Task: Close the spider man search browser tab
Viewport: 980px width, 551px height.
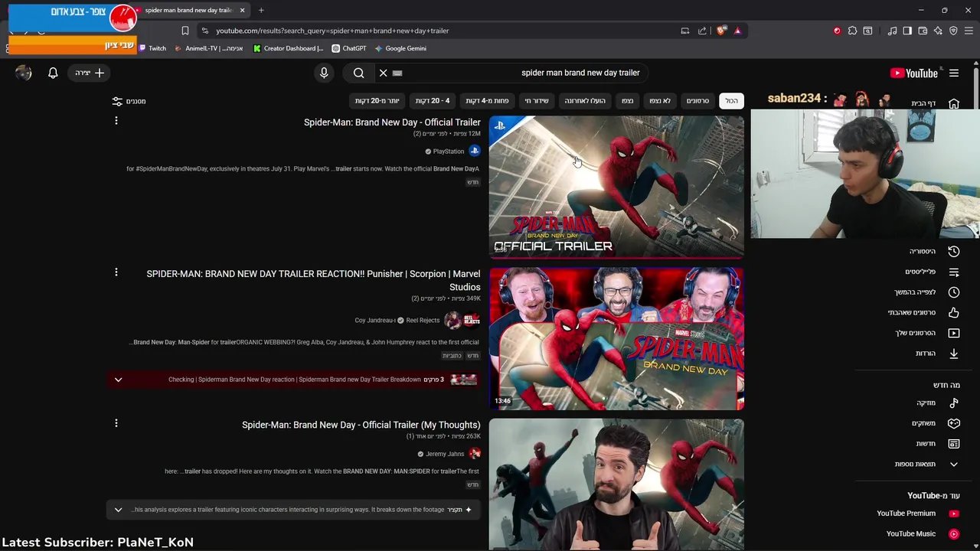Action: tap(242, 10)
